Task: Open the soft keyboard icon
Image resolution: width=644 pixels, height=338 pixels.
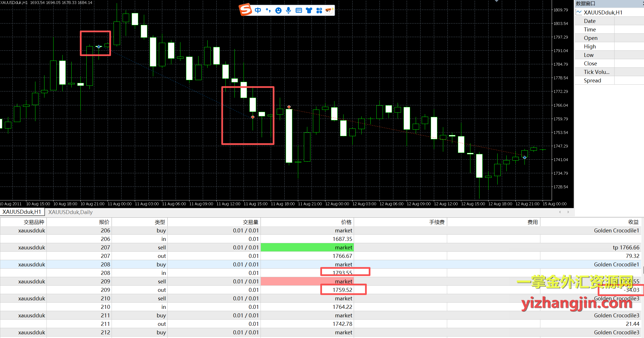Action: pyautogui.click(x=298, y=10)
